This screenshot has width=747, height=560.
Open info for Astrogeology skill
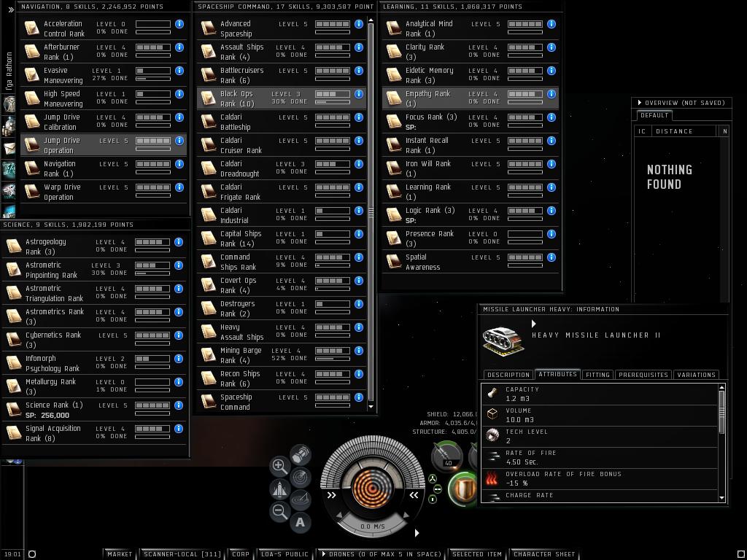pyautogui.click(x=179, y=242)
